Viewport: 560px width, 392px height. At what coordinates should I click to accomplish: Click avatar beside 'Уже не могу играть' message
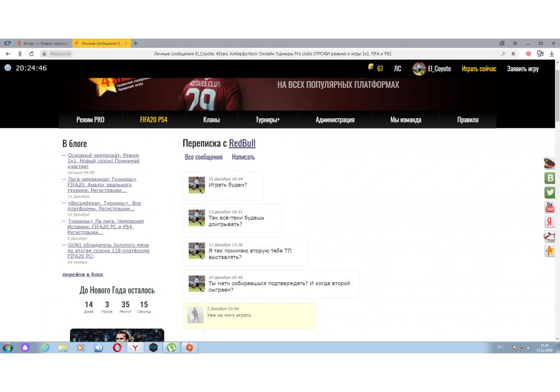[195, 315]
